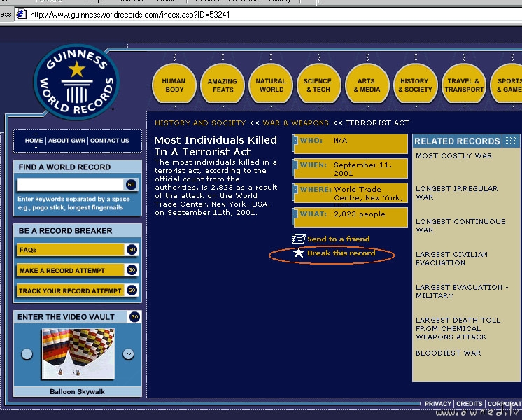Image resolution: width=522 pixels, height=420 pixels.
Task: Click the Send to a friend envelope icon
Action: pyautogui.click(x=298, y=239)
